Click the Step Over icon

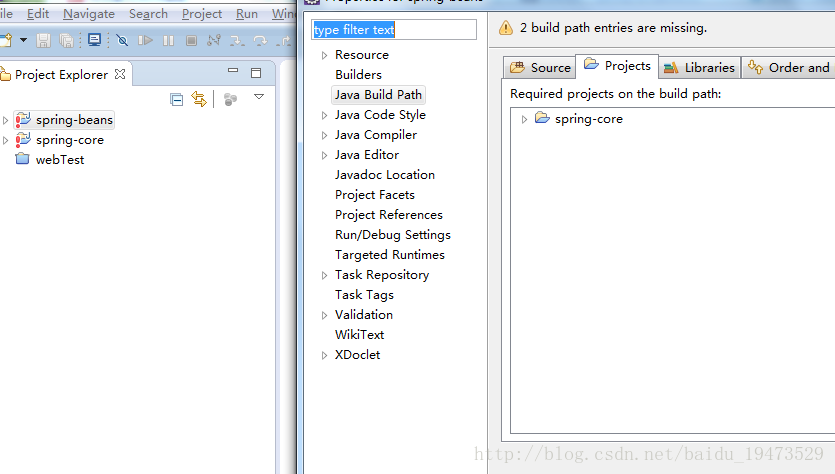coord(260,40)
